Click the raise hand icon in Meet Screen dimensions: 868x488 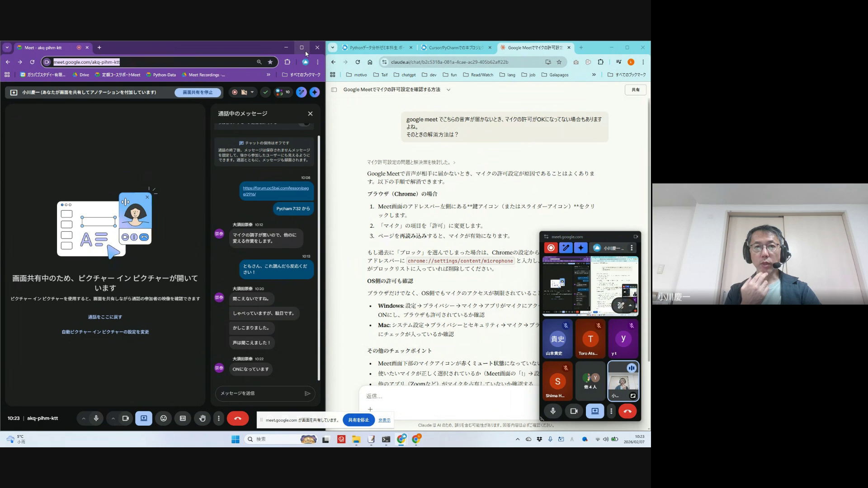coord(203,418)
